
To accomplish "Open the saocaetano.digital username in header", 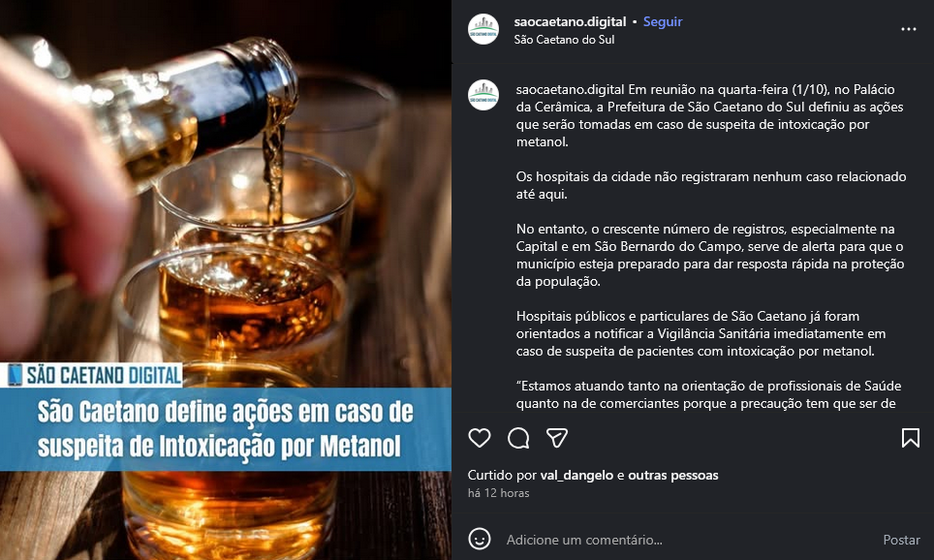I will point(570,21).
